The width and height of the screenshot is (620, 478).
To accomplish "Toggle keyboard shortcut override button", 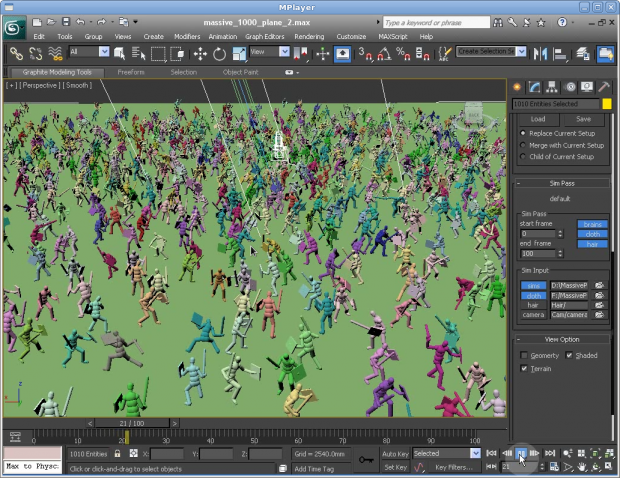I will tap(342, 53).
